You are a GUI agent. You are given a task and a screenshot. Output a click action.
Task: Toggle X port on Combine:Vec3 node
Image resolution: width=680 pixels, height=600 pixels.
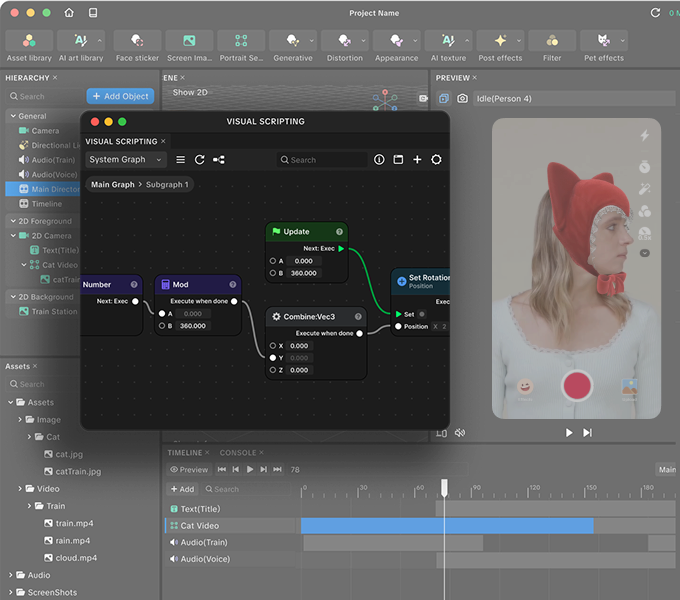(272, 346)
